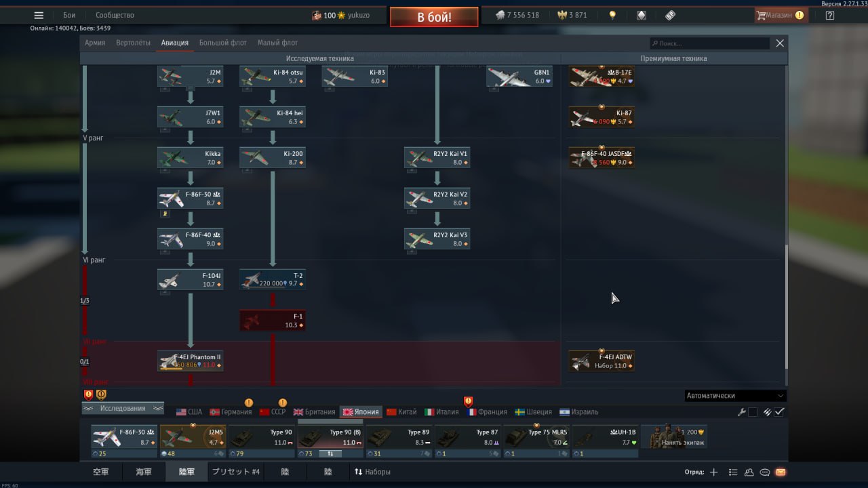Select Израиль nation
Image resolution: width=868 pixels, height=488 pixels.
pyautogui.click(x=578, y=412)
